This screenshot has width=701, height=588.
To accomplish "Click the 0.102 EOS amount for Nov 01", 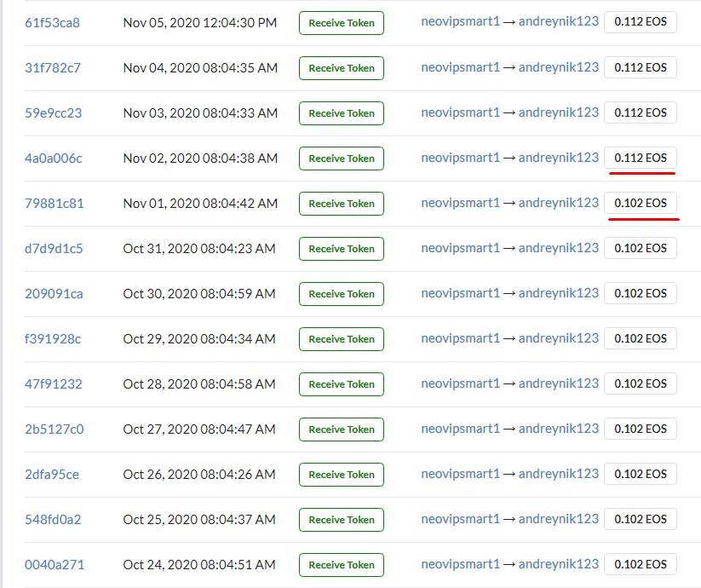I will 641,203.
